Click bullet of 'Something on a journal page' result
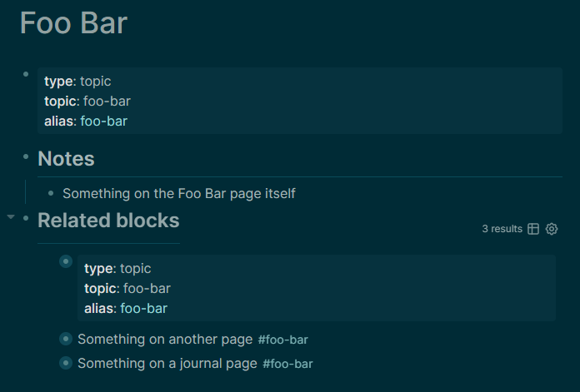 (66, 363)
